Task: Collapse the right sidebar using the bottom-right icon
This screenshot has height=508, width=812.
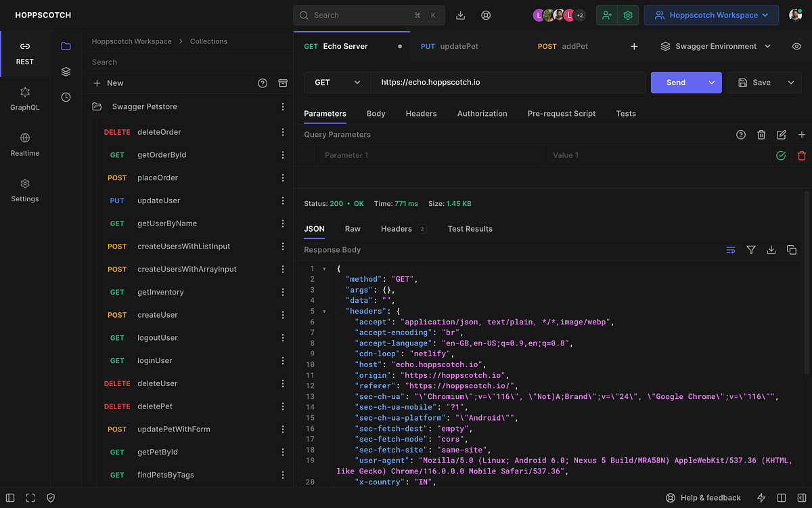Action: point(803,498)
